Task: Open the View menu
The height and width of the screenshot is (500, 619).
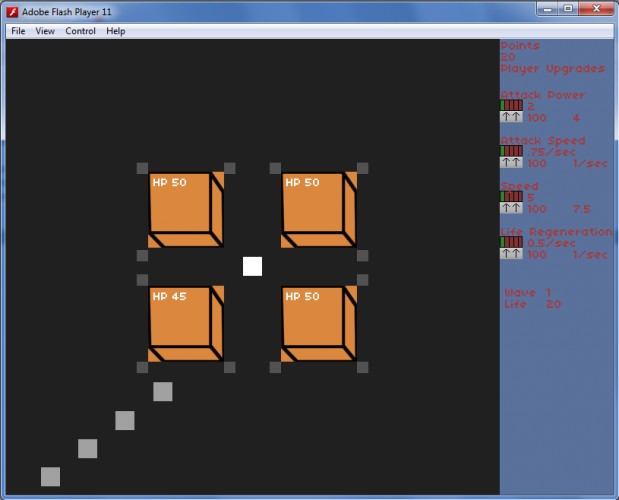Action: pos(45,31)
